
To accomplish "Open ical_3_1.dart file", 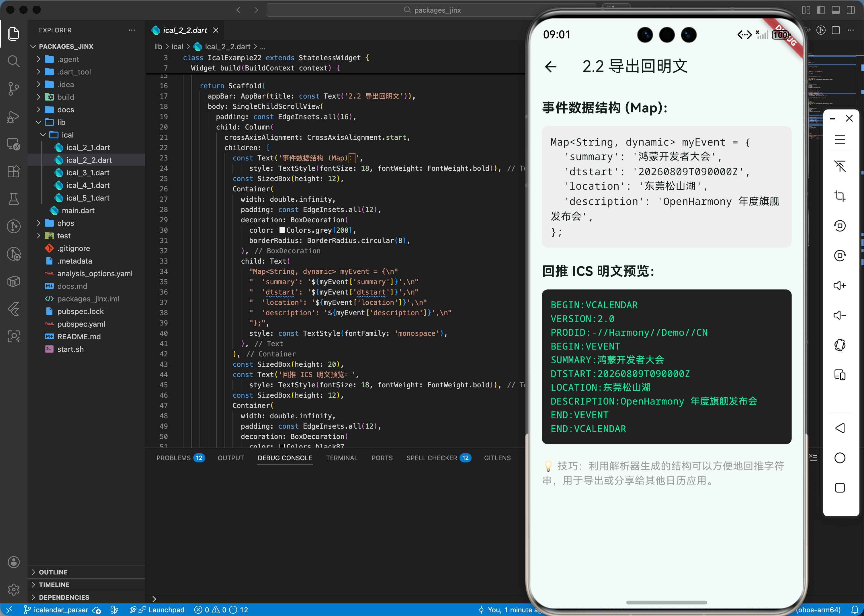I will pyautogui.click(x=88, y=172).
